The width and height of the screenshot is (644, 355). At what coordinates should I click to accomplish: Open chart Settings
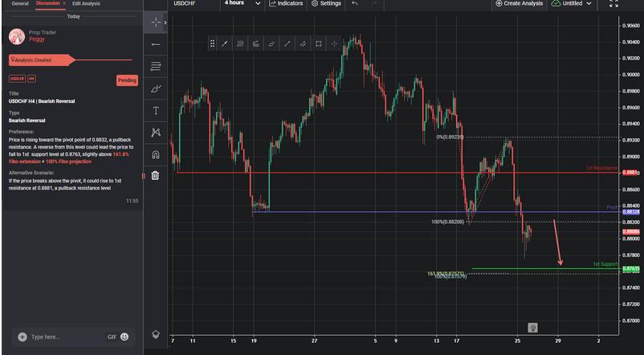(326, 3)
